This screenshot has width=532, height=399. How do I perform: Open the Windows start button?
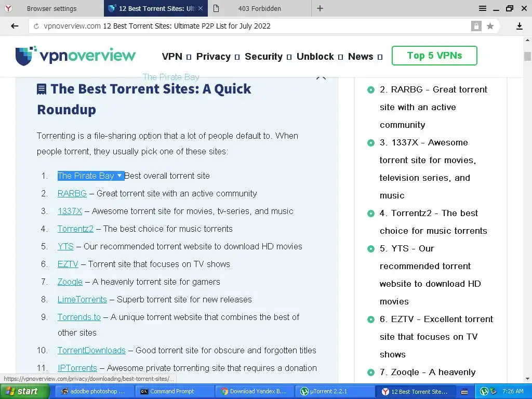pos(25,392)
